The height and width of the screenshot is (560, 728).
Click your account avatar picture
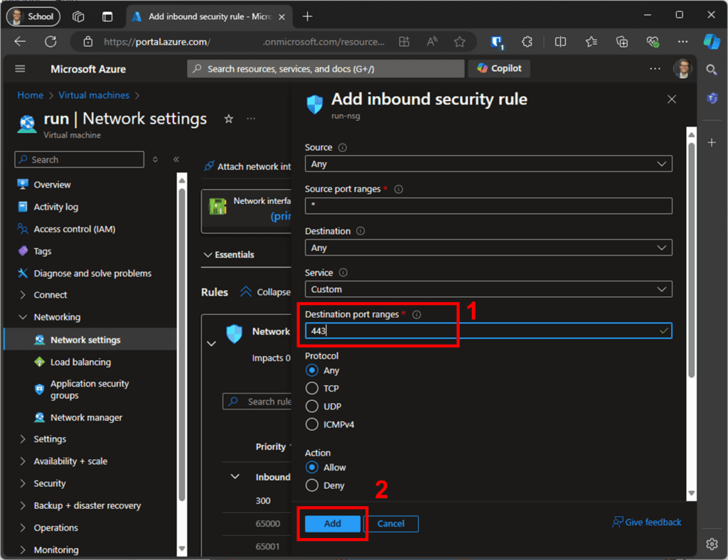click(x=682, y=68)
